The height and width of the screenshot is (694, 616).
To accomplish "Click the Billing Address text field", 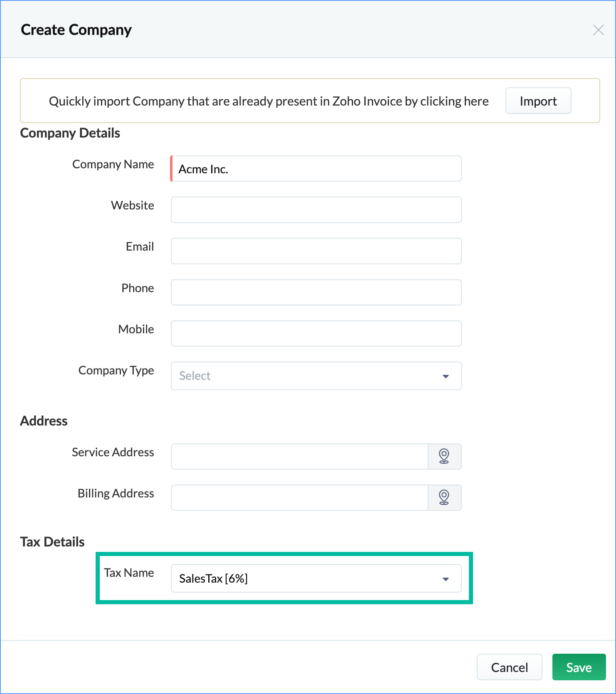I will (x=299, y=497).
